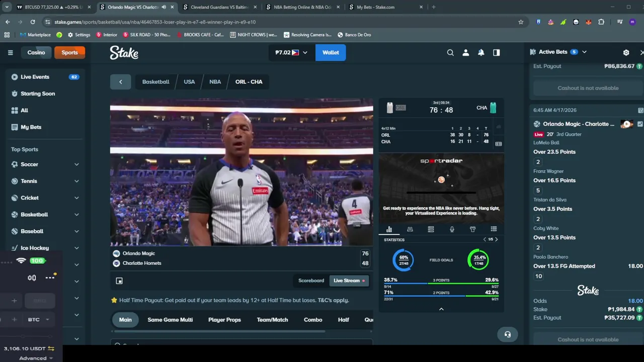Image resolution: width=644 pixels, height=362 pixels.
Task: Click the 3 Points comparison bar
Action: point(441,284)
